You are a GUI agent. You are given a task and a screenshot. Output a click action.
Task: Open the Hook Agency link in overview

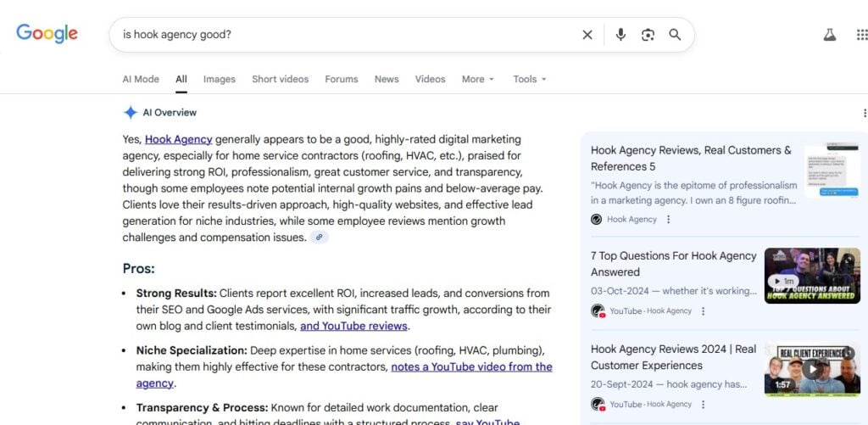point(179,139)
